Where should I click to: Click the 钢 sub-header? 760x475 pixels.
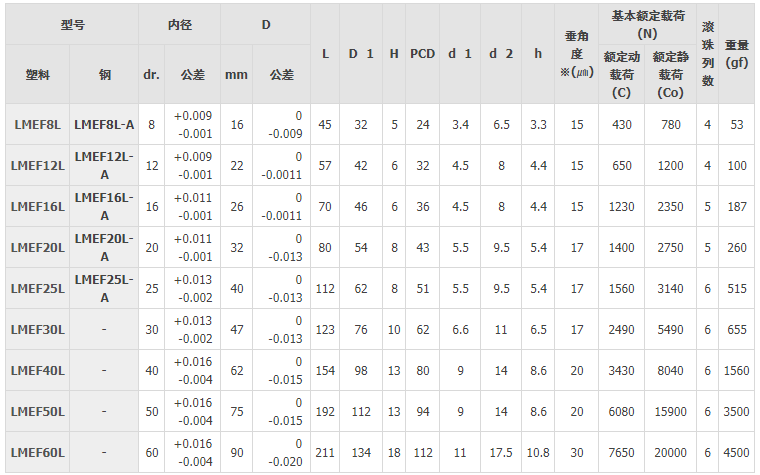104,75
